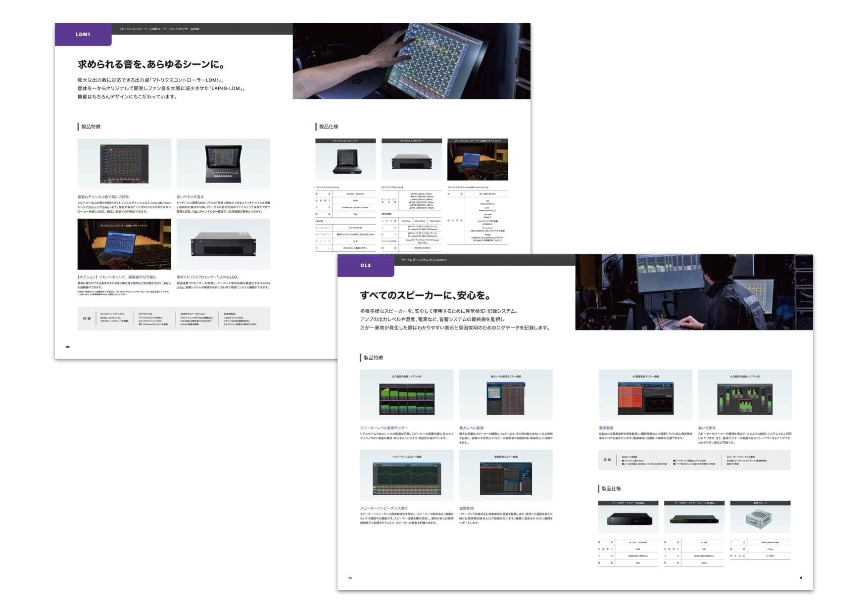This screenshot has width=868, height=613.
Task: Click the 製品仕様 heading on the LDM1 page
Action: [329, 127]
